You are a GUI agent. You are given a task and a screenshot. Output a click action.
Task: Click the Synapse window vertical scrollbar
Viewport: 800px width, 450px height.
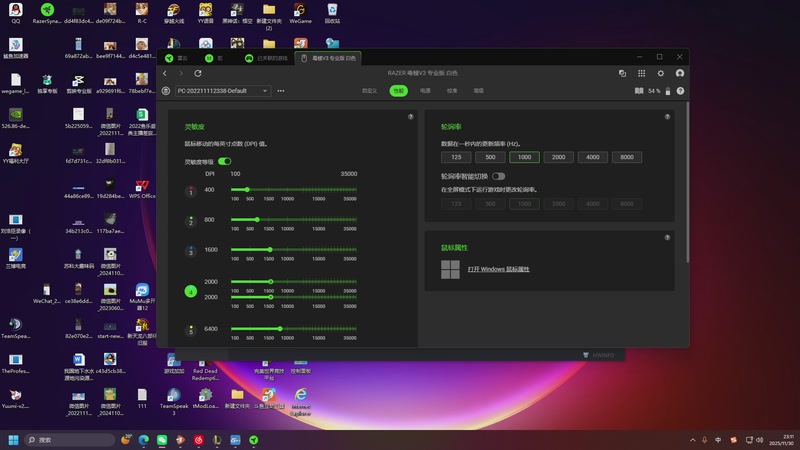point(687,183)
